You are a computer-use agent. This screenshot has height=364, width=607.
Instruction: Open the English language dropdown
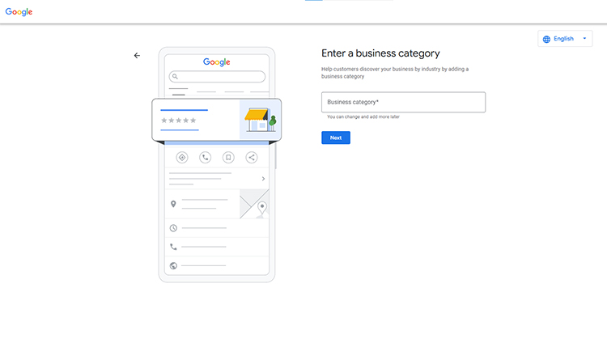point(565,39)
